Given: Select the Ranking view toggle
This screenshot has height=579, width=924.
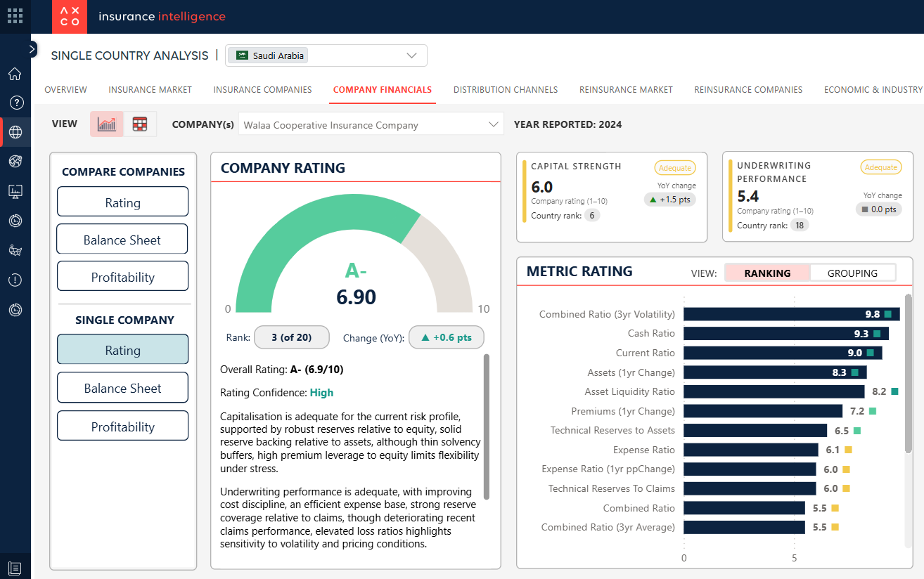Looking at the screenshot, I should point(767,273).
